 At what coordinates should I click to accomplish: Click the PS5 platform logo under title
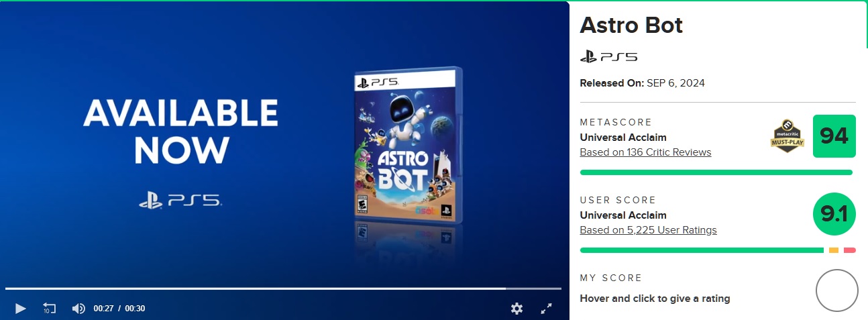[608, 57]
